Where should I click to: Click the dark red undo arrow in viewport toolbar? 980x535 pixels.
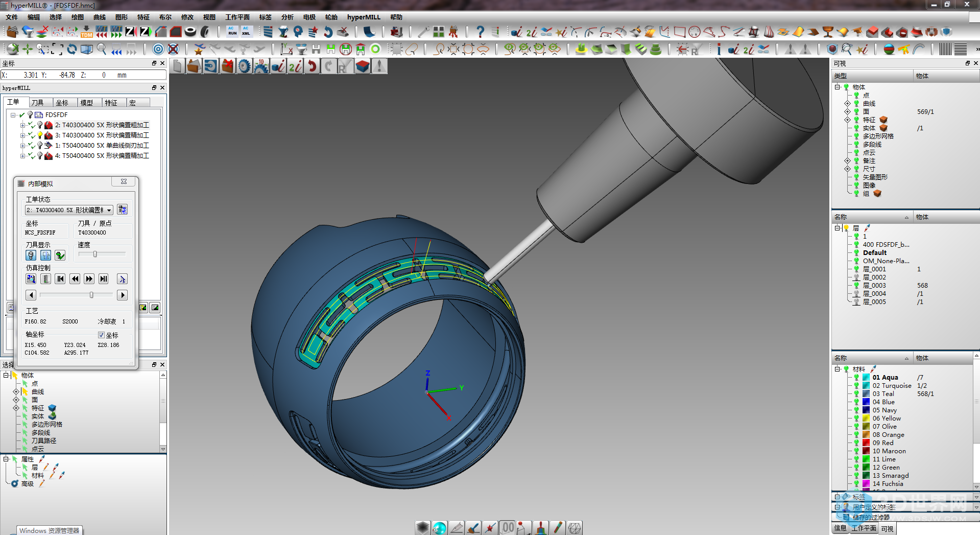point(312,66)
